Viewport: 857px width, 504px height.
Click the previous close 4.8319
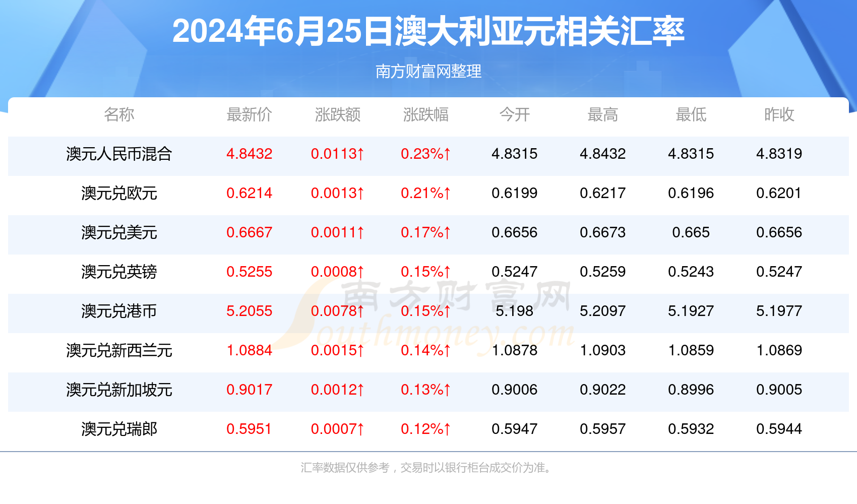coord(779,154)
